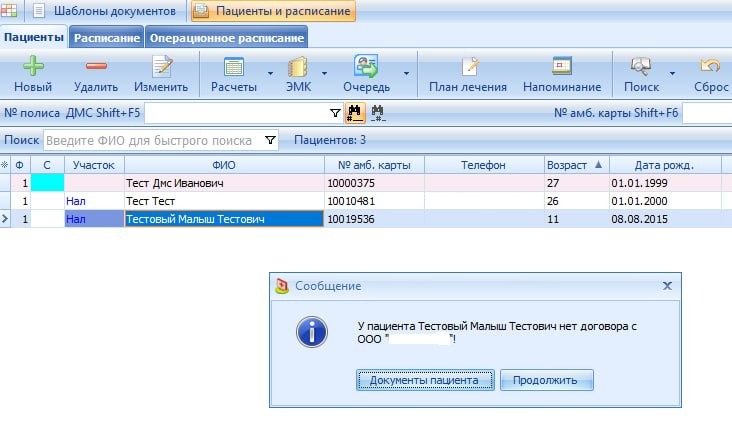732x421 pixels.
Task: Open the Расчеты calculations icon
Action: [x=234, y=67]
